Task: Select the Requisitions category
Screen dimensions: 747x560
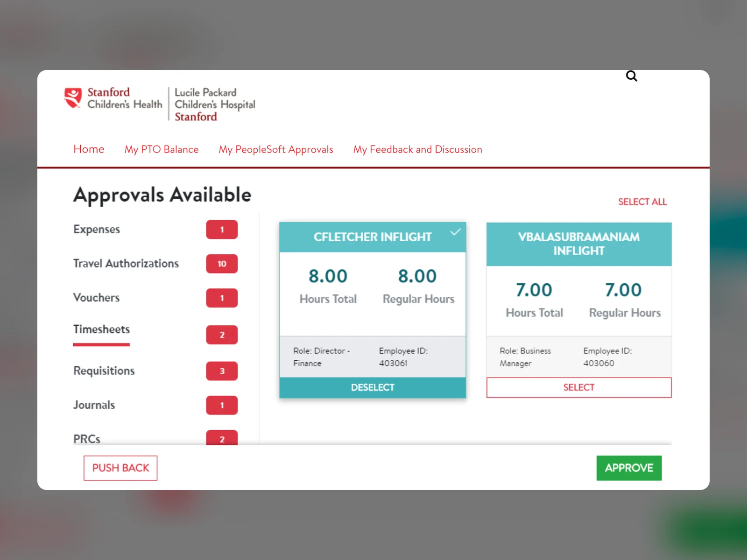Action: click(x=104, y=371)
